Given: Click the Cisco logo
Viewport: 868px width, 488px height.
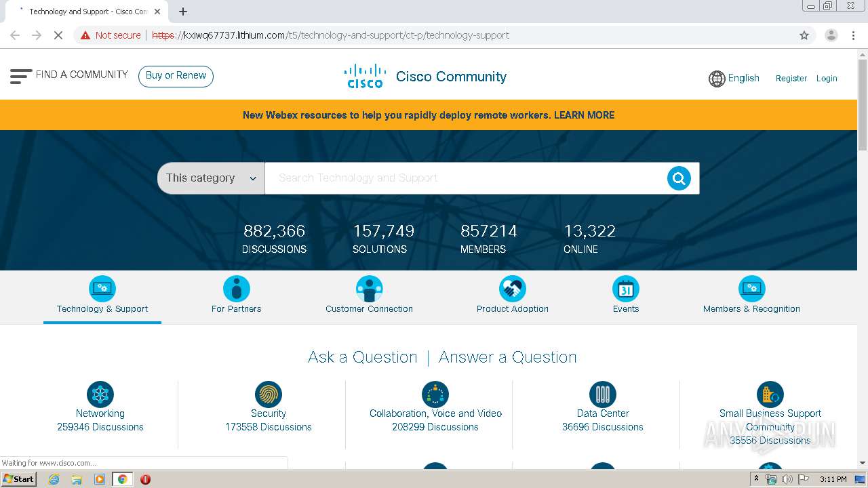Looking at the screenshot, I should 365,77.
